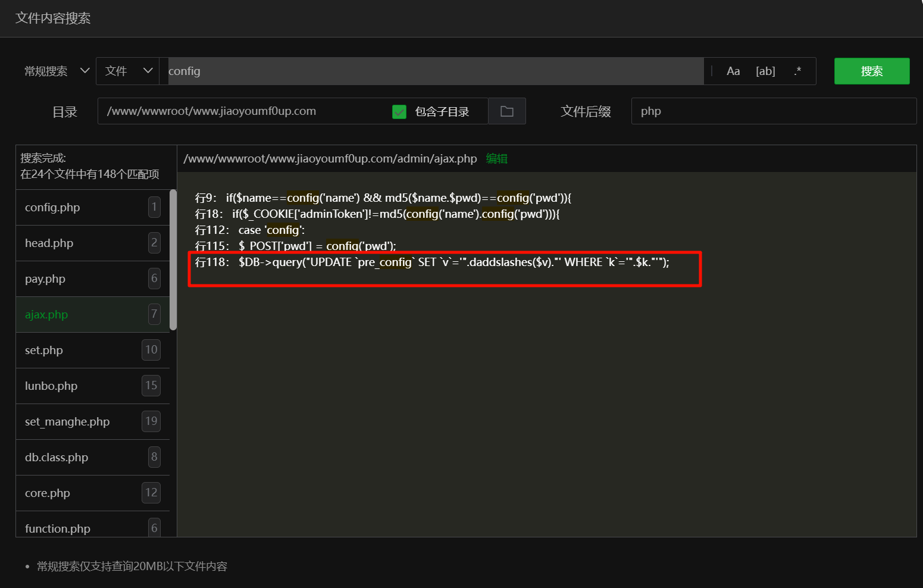This screenshot has height=588, width=923.
Task: Click the 文件后缀 php input field
Action: (772, 111)
